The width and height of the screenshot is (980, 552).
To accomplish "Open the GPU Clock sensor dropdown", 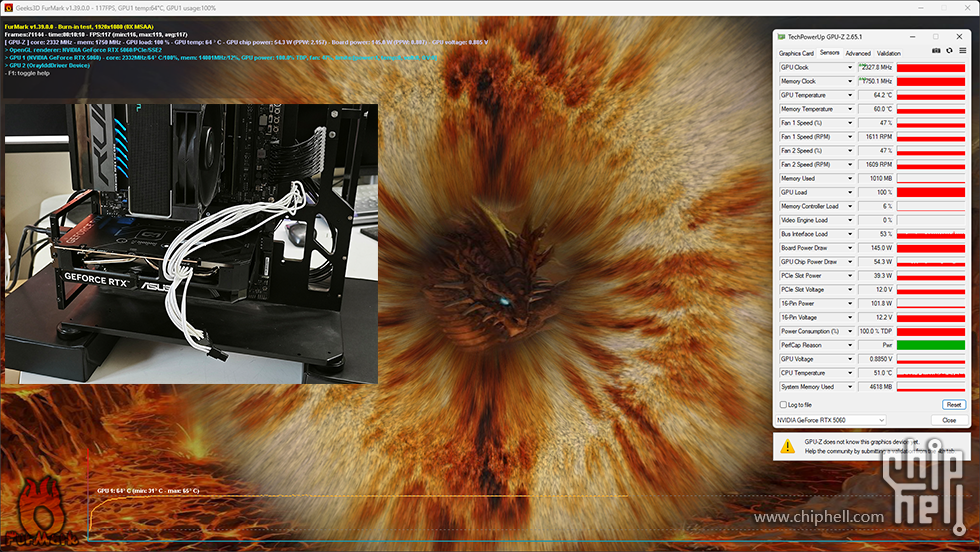I will 849,68.
